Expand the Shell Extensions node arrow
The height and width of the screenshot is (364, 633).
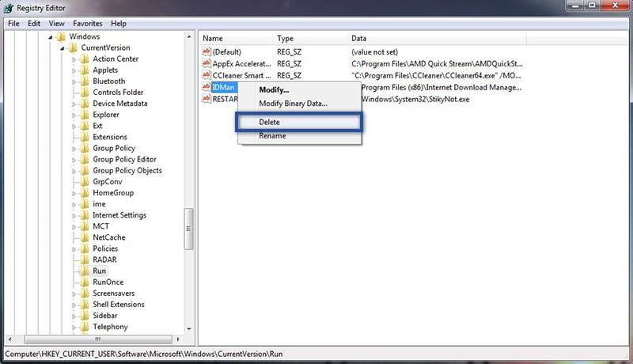pyautogui.click(x=74, y=305)
